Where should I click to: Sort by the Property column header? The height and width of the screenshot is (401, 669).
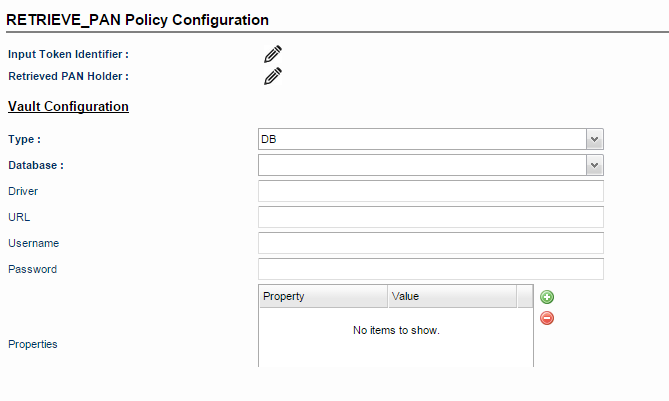tap(323, 296)
